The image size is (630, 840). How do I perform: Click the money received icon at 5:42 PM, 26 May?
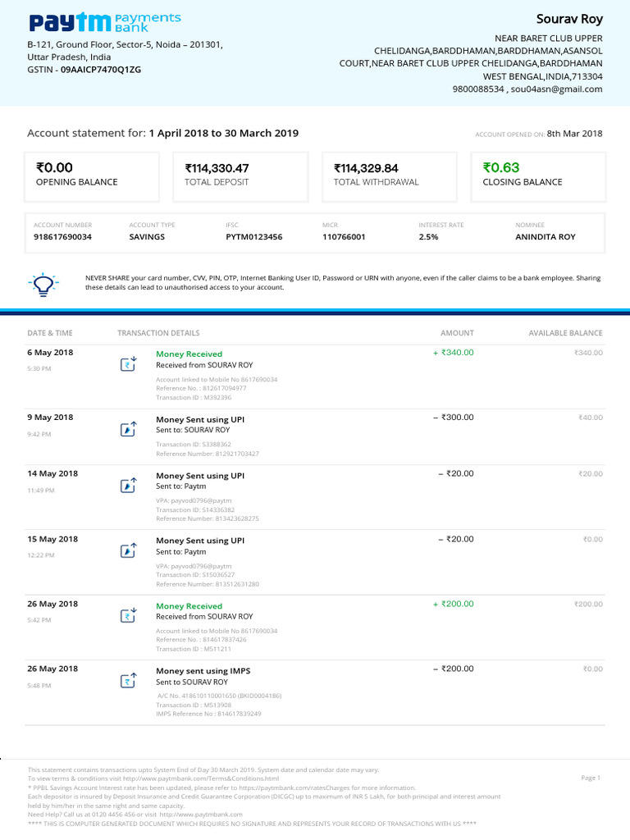tap(129, 615)
